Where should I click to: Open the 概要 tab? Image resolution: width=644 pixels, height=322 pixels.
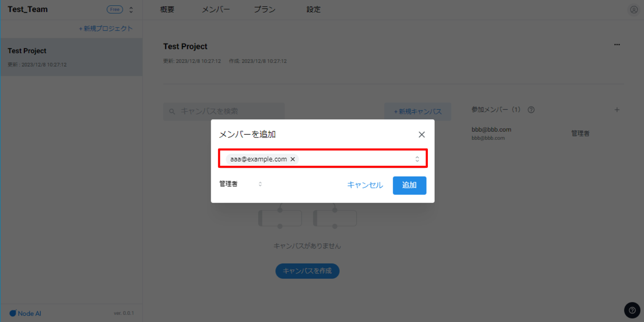point(167,10)
